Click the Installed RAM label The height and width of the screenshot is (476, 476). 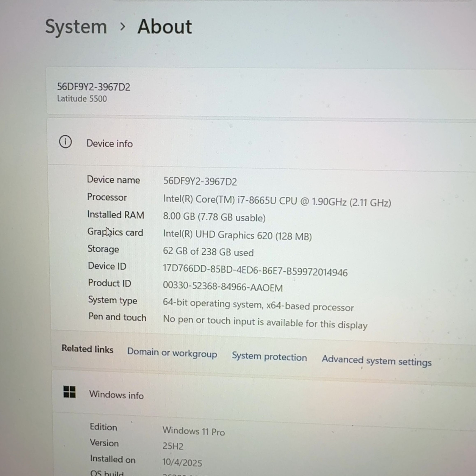pos(116,214)
